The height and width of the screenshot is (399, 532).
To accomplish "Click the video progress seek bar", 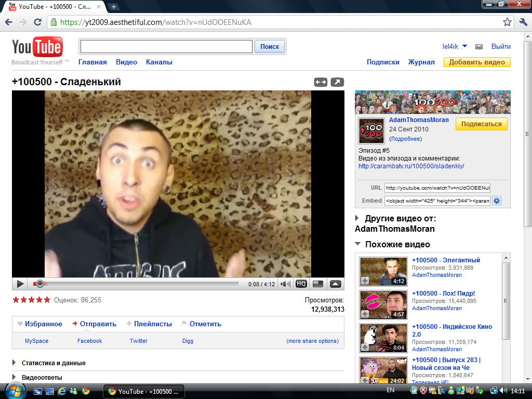I will [x=136, y=284].
